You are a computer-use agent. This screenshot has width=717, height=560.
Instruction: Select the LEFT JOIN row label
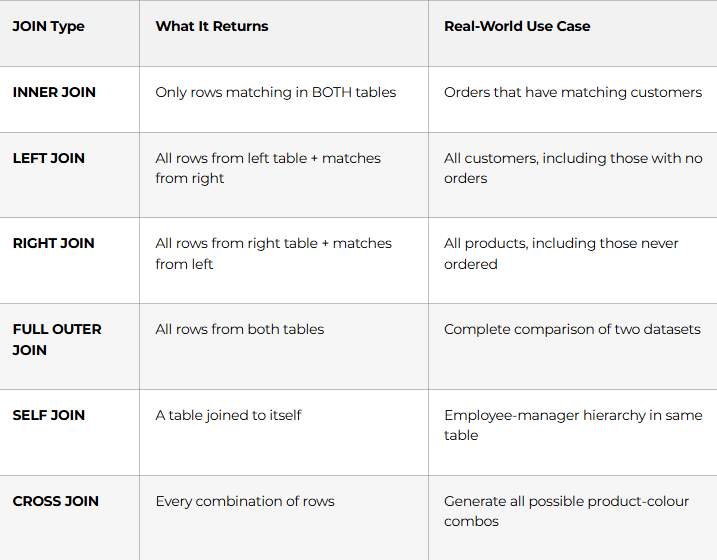[x=48, y=158]
